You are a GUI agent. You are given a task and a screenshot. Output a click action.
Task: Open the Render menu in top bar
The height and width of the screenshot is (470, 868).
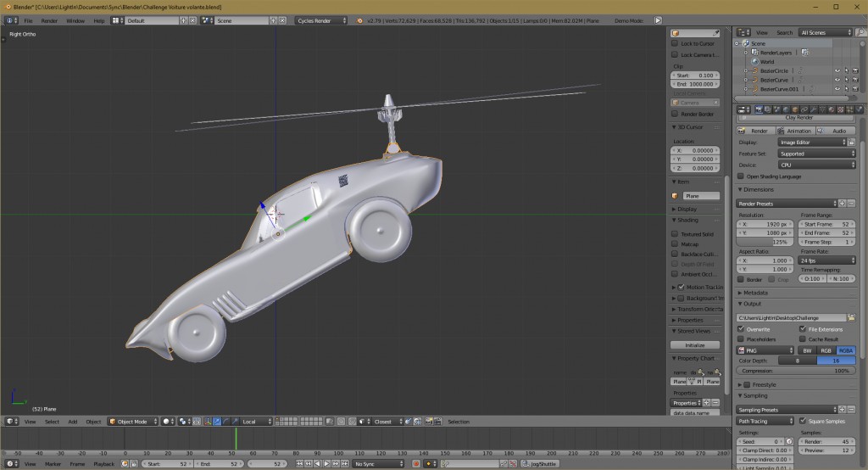(x=50, y=20)
